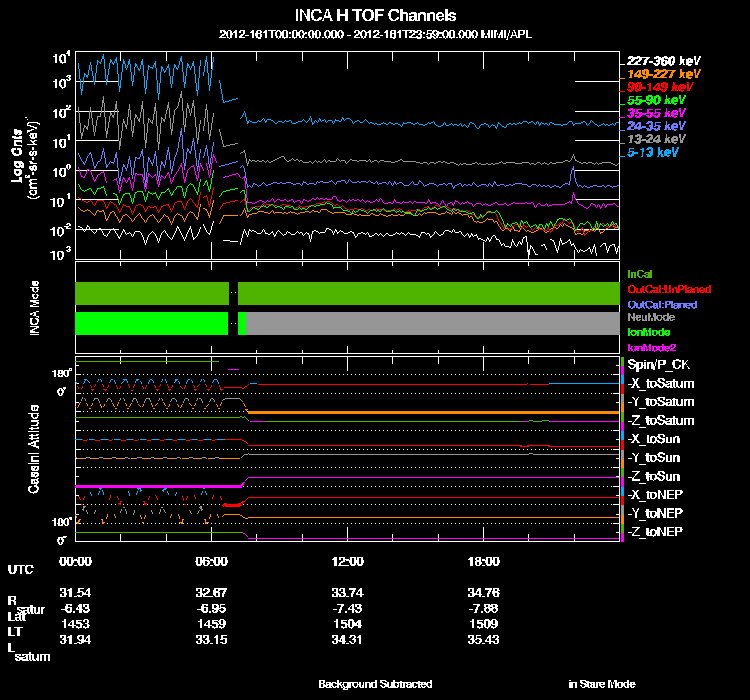Click the -Z_toSaturn attitude label

click(661, 421)
